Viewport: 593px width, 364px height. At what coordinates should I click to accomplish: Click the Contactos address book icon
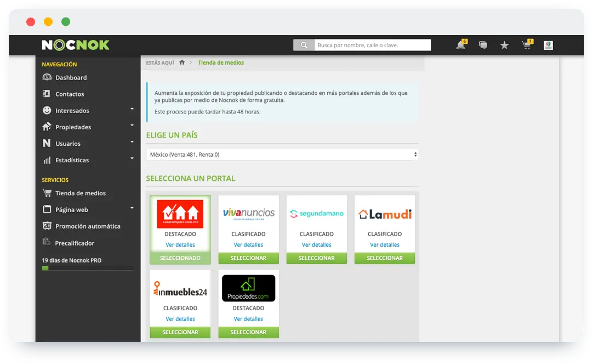pos(47,93)
